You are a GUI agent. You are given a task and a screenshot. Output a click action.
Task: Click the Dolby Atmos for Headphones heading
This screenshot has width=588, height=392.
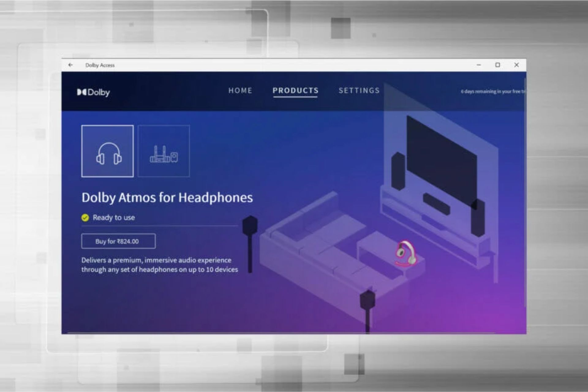click(167, 198)
